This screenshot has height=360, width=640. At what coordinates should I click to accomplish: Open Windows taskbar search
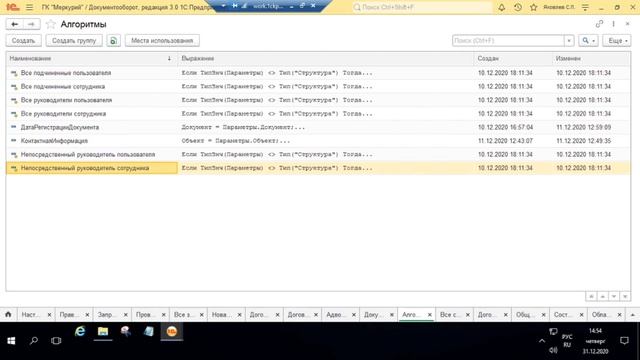pyautogui.click(x=34, y=340)
